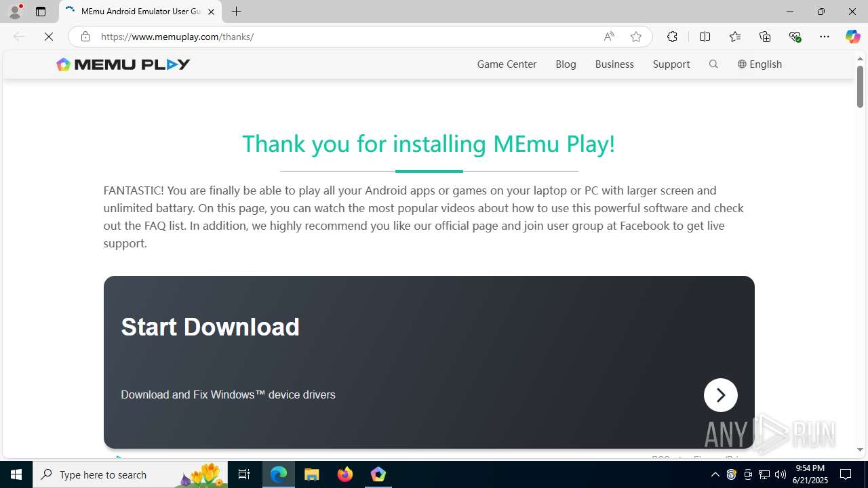Go to the Blog page
868x488 pixels.
coord(566,64)
